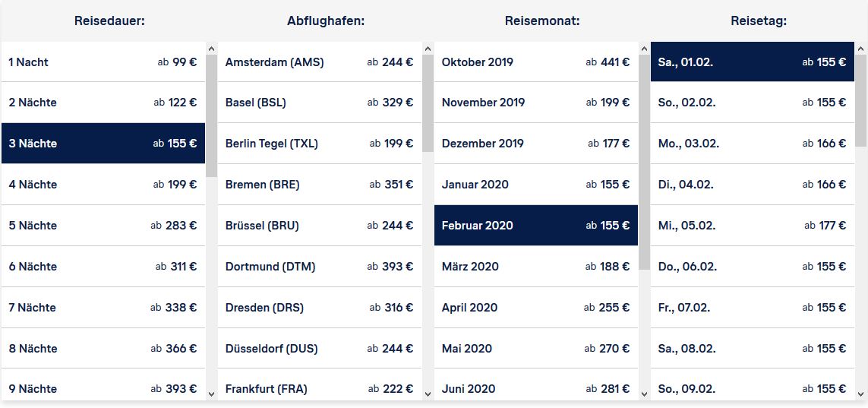Click scroll-down arrow in Reisedauer list
Viewport: 868px width, 408px height.
click(211, 394)
